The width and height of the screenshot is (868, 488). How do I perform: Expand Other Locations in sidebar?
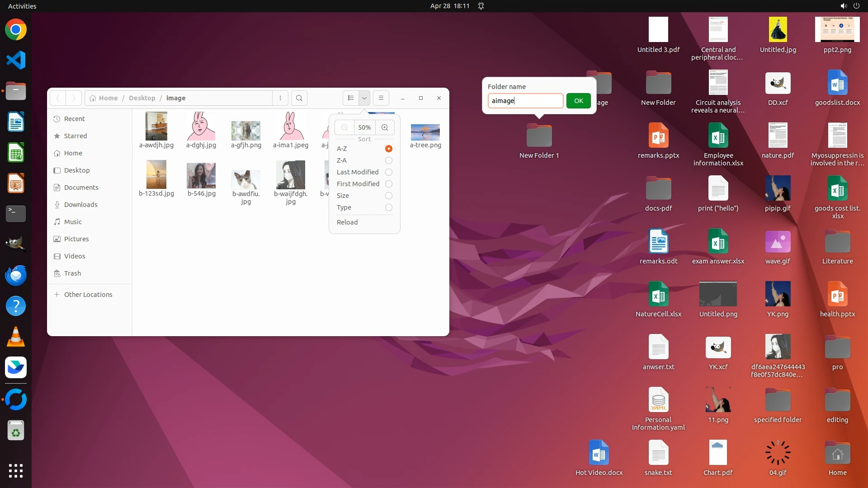pos(88,295)
